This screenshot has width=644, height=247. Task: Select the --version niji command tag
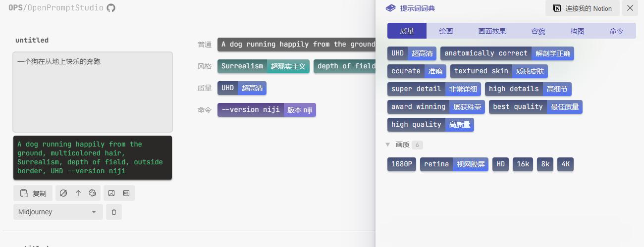pos(266,110)
